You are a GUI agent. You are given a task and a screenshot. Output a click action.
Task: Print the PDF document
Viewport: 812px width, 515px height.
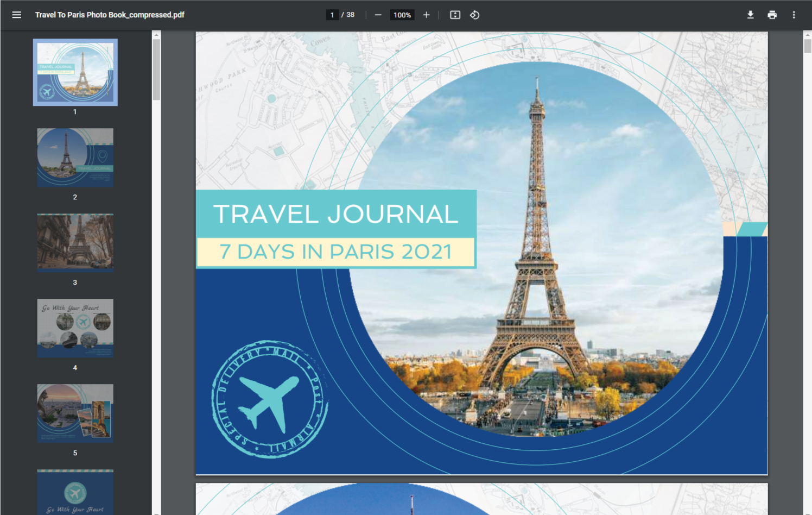(x=772, y=15)
